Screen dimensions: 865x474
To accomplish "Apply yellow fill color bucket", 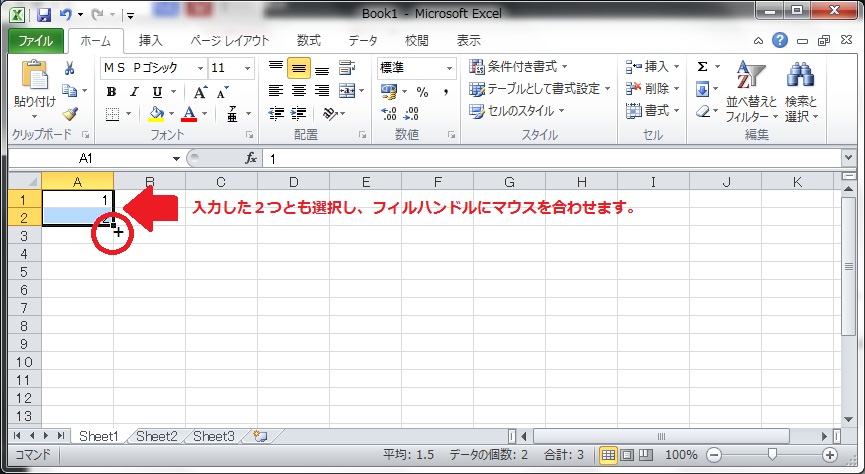I will [157, 114].
